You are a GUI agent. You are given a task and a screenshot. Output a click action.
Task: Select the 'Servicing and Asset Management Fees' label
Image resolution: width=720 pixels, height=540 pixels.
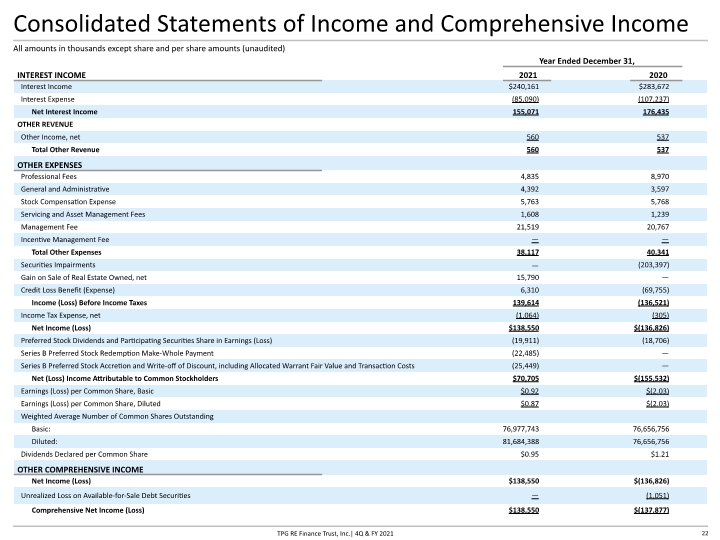(x=83, y=214)
